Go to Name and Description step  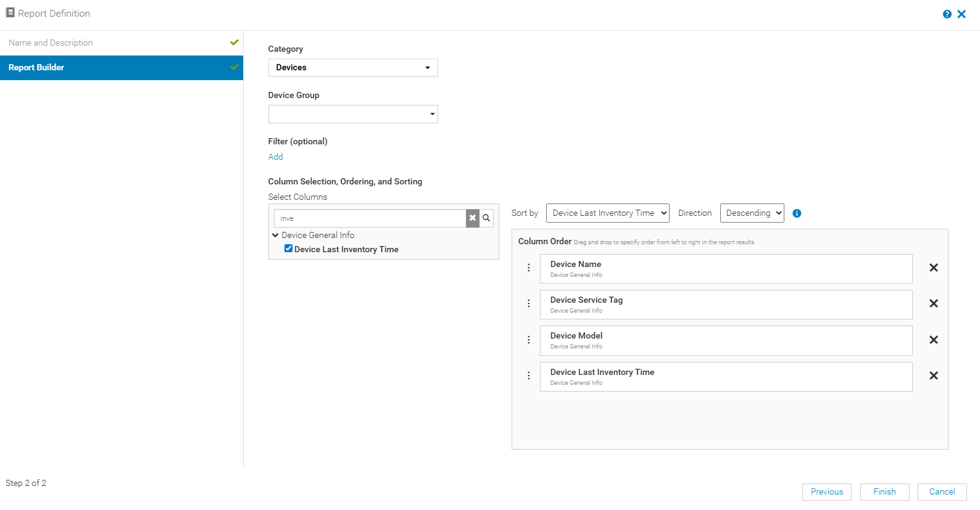(x=51, y=43)
